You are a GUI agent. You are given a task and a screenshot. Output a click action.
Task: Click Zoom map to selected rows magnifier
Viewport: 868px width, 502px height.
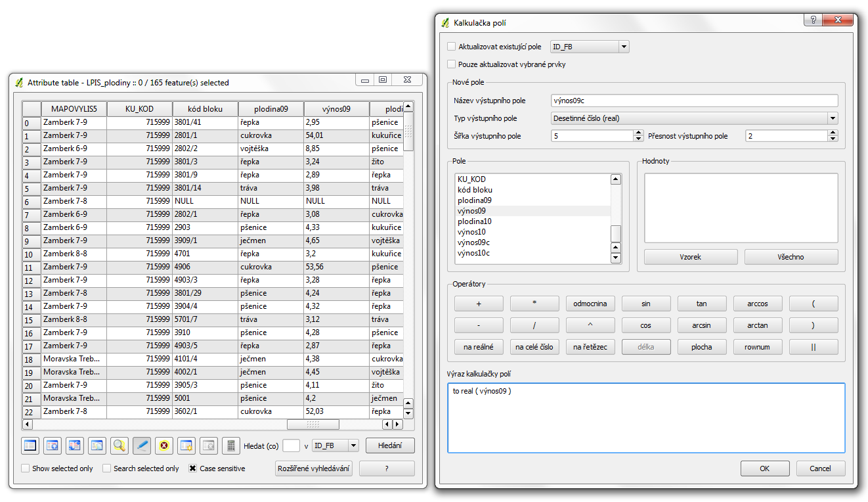click(119, 445)
